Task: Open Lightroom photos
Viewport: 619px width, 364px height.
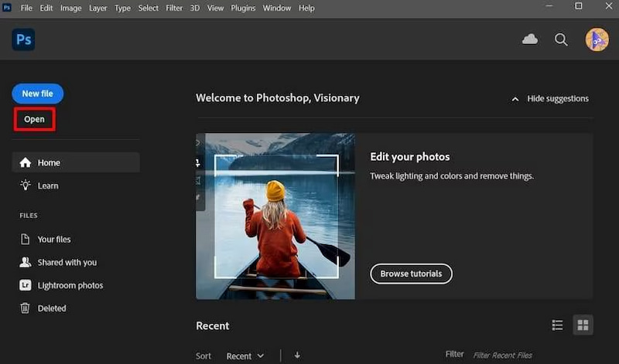Action: click(70, 285)
